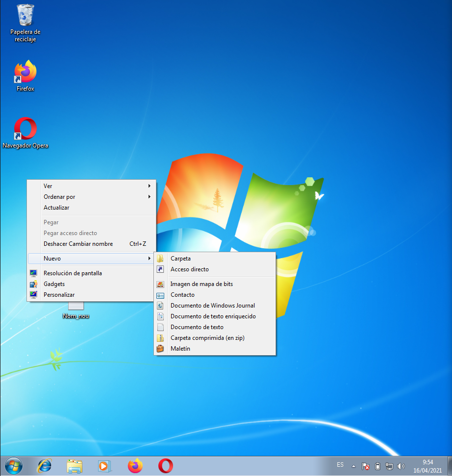Viewport: 452px width, 476px height.
Task: Select the Firefox desktop shortcut
Action: [x=25, y=76]
